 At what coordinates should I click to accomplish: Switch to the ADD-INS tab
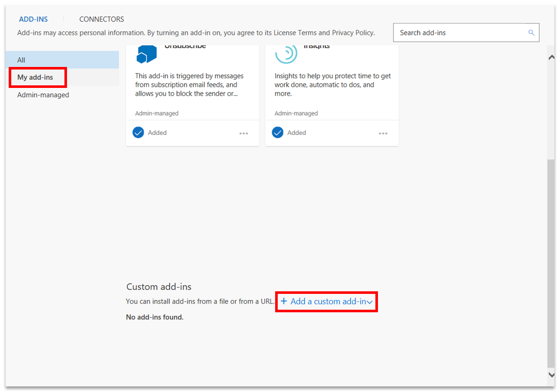pyautogui.click(x=33, y=19)
